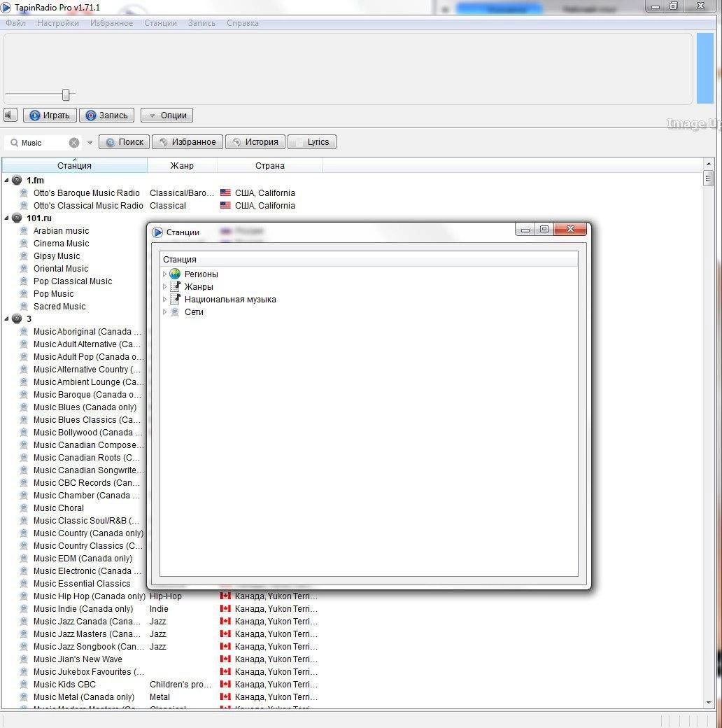Image resolution: width=722 pixels, height=728 pixels.
Task: Select the Pop Classical Music station
Action: point(73,281)
